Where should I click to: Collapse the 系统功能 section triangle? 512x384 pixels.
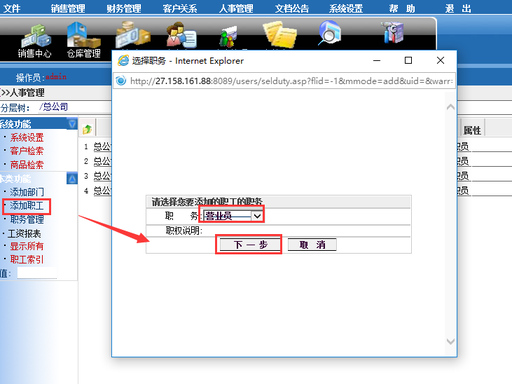coord(72,124)
